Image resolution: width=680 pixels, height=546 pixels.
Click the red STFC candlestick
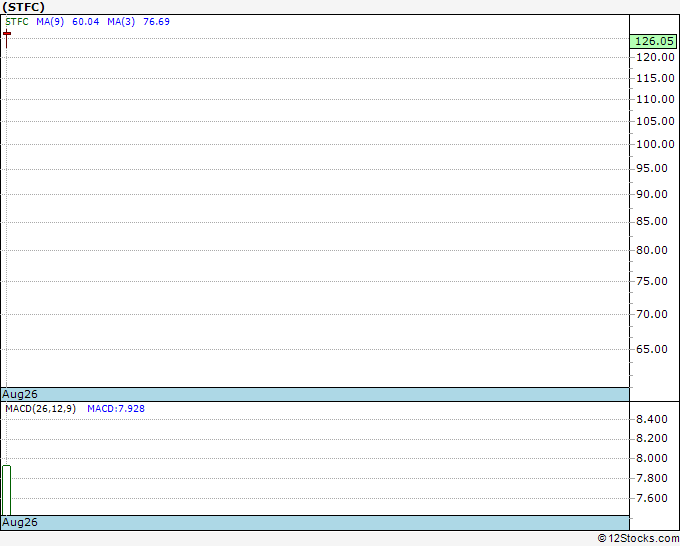point(7,38)
